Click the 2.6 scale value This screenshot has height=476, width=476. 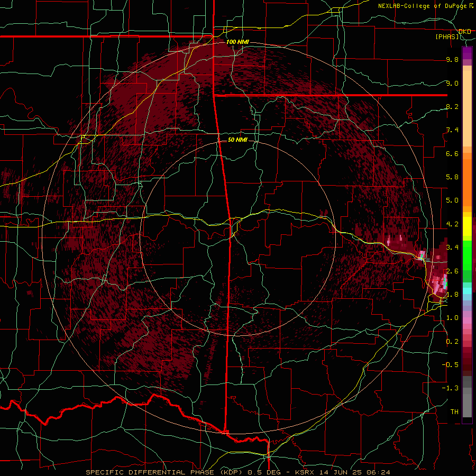(x=452, y=271)
